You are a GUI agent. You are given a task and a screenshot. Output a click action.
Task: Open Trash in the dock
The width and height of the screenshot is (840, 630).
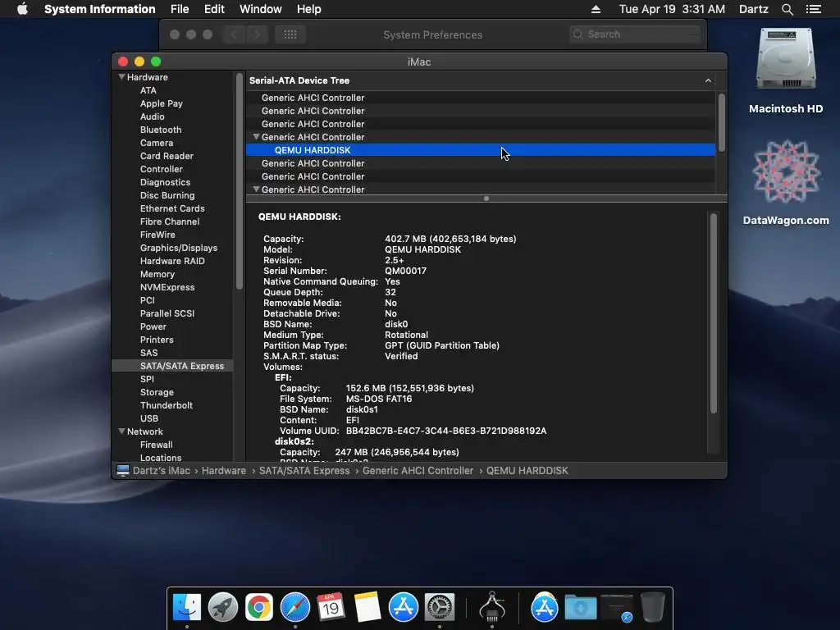(x=652, y=608)
